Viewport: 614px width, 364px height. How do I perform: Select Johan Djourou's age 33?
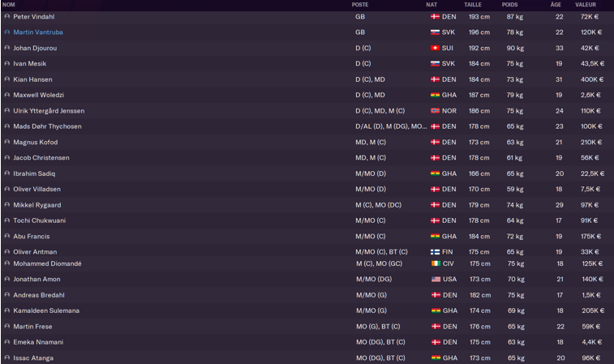tap(559, 48)
